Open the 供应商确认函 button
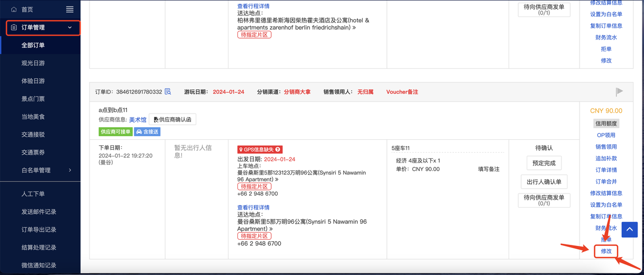Viewport: 644px width, 275px height. tap(173, 120)
